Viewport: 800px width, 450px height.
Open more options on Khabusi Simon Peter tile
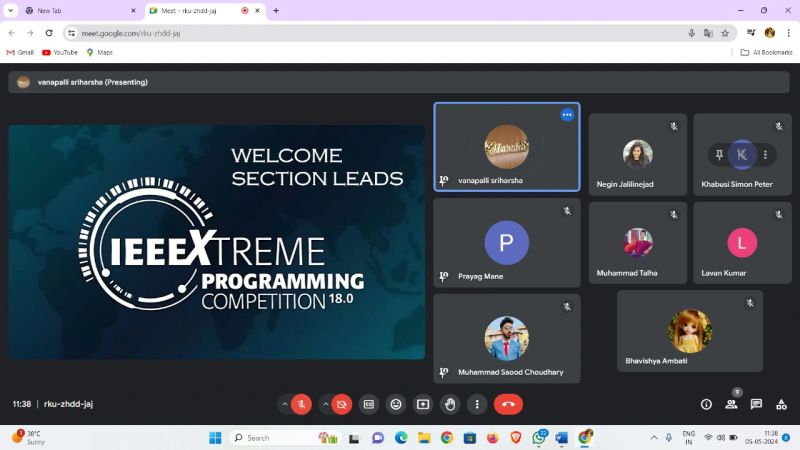pyautogui.click(x=765, y=154)
